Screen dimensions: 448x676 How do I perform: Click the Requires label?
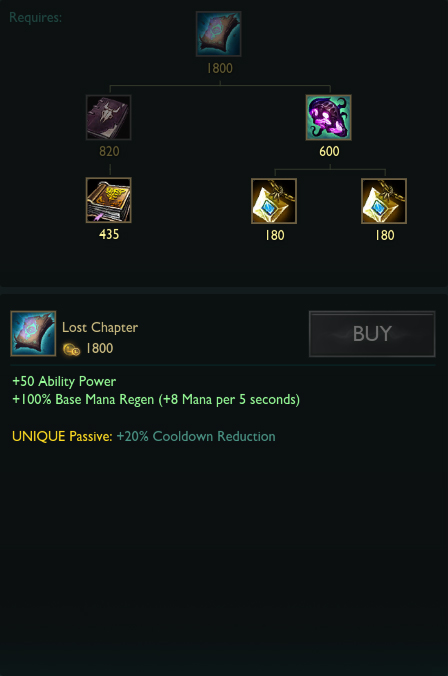pyautogui.click(x=36, y=18)
